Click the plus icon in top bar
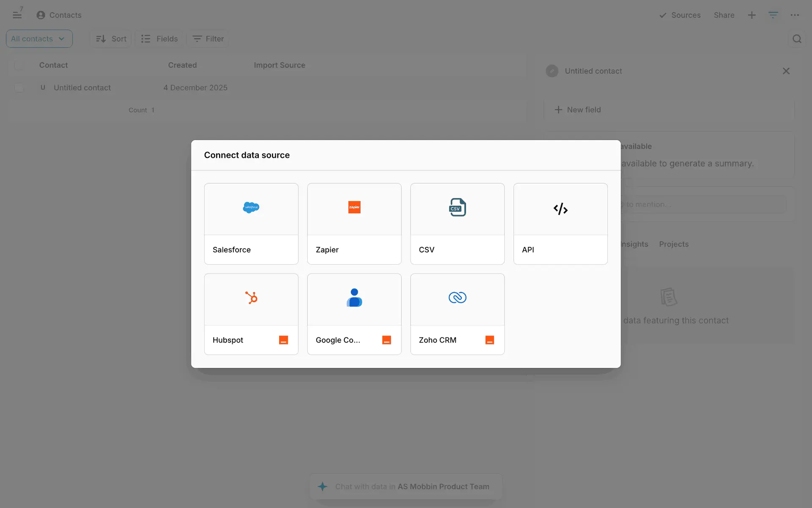 [752, 15]
